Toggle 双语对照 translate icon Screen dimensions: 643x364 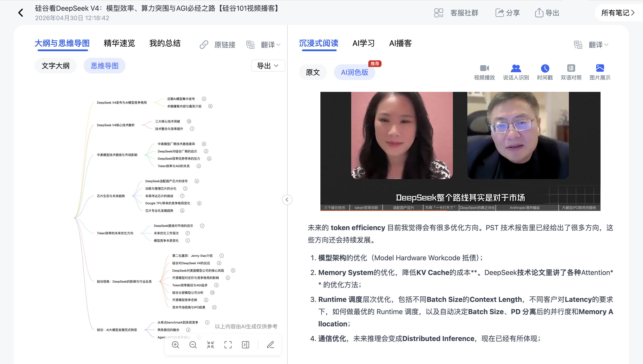(x=571, y=68)
